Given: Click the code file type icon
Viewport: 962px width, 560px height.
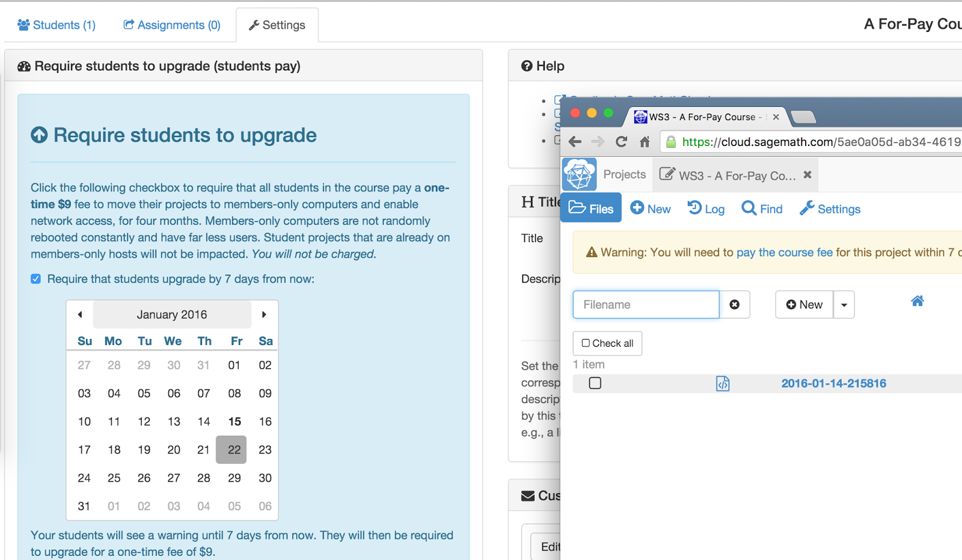Looking at the screenshot, I should [723, 383].
